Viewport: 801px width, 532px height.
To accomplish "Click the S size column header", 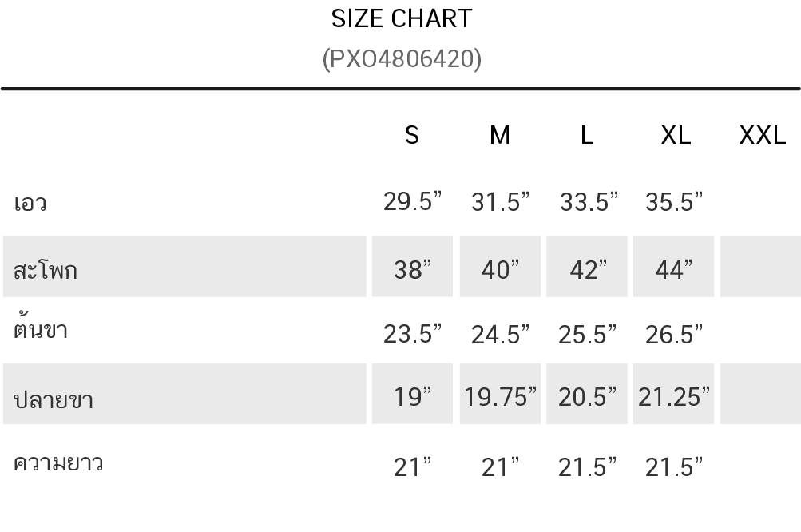I will (x=412, y=135).
